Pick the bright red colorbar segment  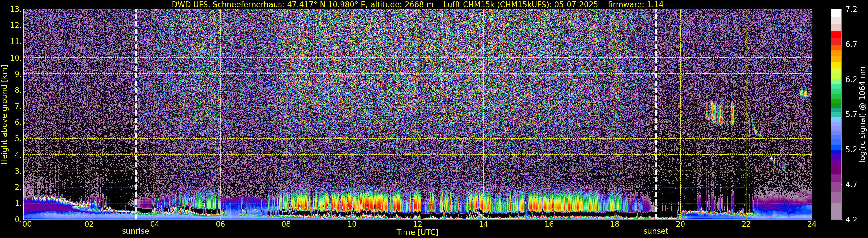pyautogui.click(x=836, y=35)
